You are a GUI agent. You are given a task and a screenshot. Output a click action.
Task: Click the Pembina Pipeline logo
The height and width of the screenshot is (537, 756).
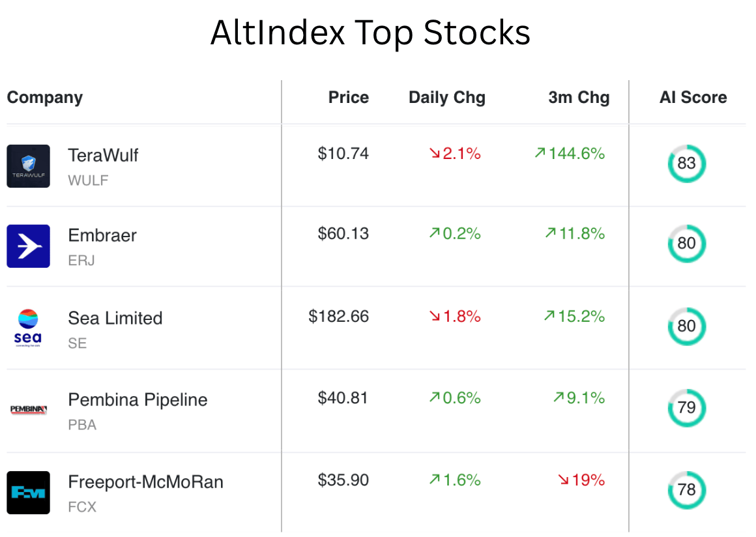28,409
